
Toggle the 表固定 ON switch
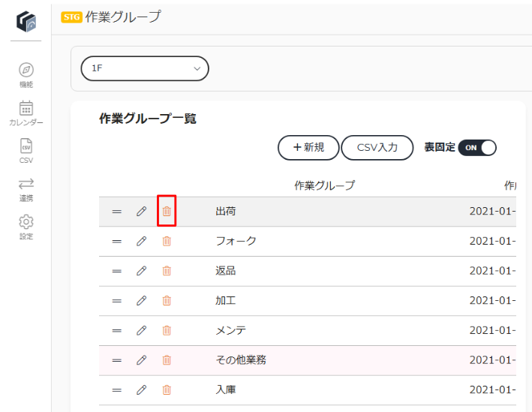477,148
